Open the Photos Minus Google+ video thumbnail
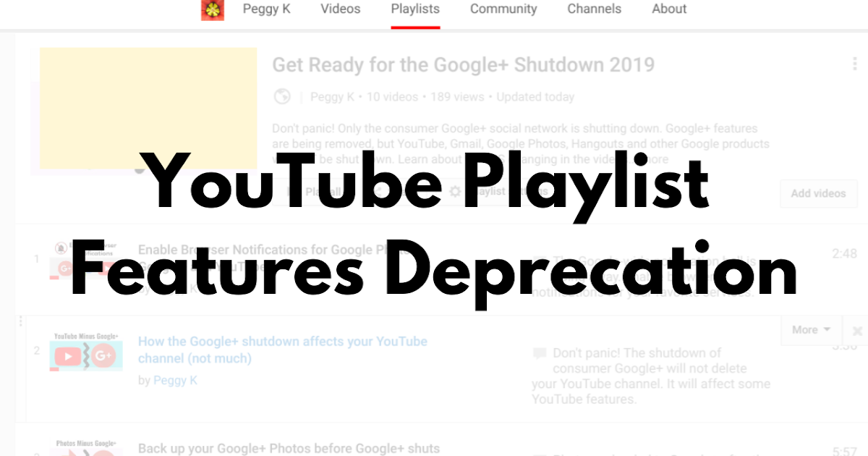This screenshot has width=868, height=456. [86, 446]
